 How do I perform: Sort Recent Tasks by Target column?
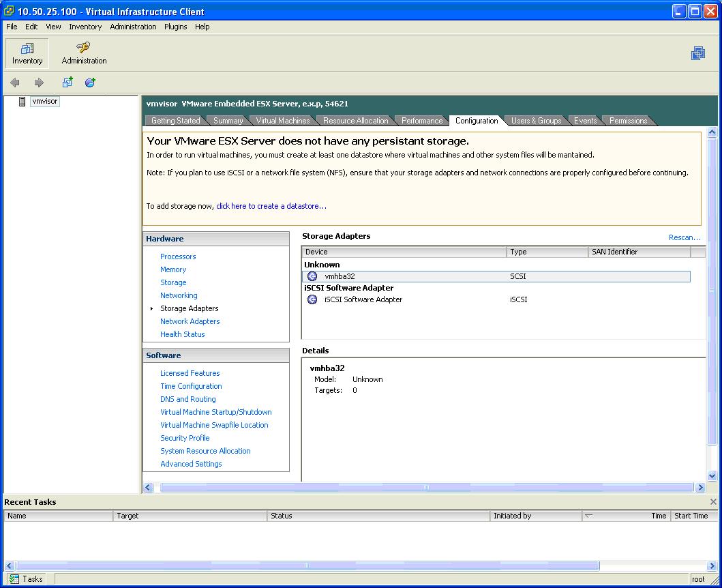tap(190, 516)
